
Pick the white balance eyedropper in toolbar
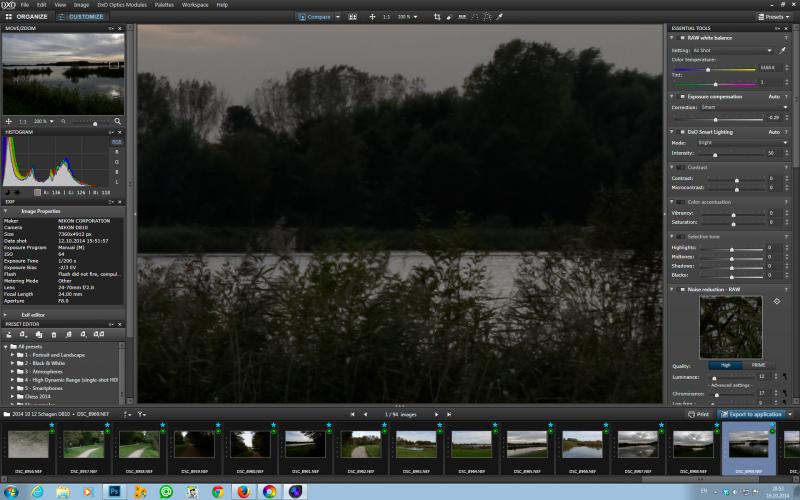point(500,17)
